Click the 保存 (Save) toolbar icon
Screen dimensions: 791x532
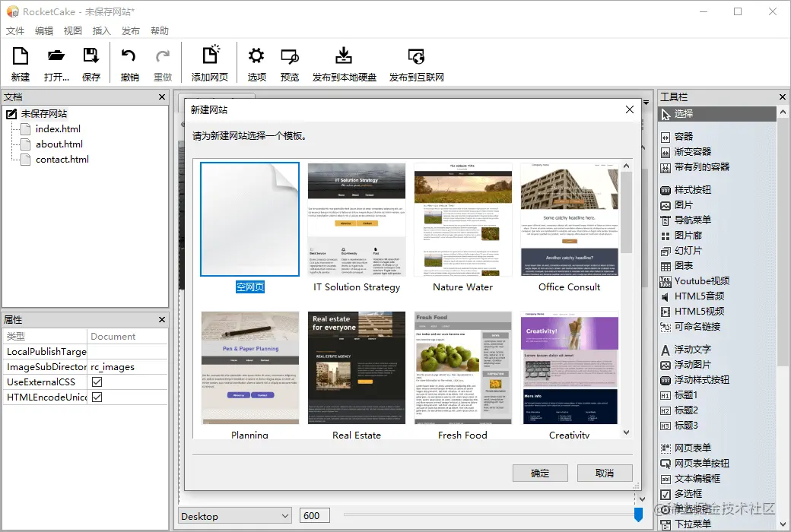coord(91,64)
